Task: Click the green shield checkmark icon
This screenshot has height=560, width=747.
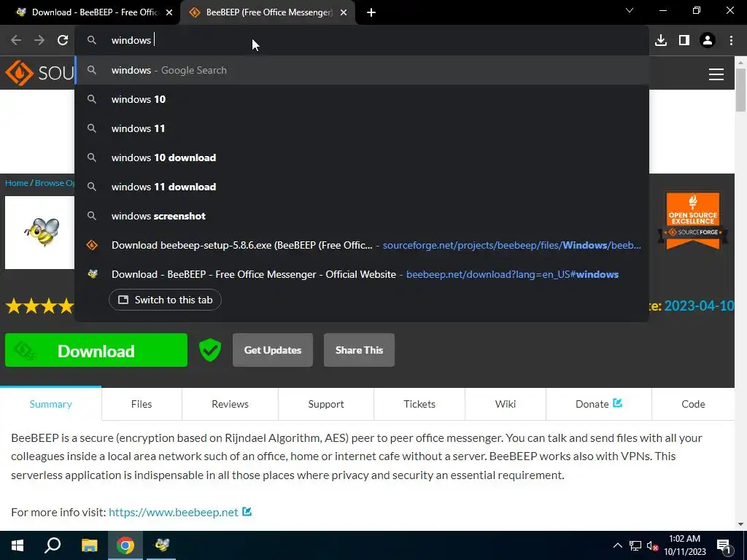Action: (210, 350)
